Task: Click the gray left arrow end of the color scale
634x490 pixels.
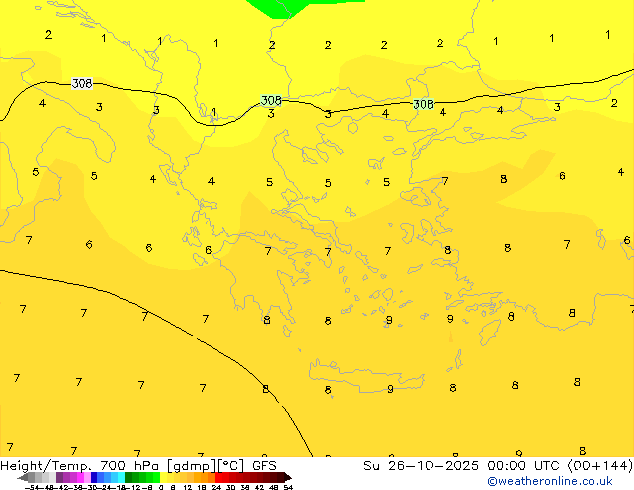Action: (x=22, y=478)
